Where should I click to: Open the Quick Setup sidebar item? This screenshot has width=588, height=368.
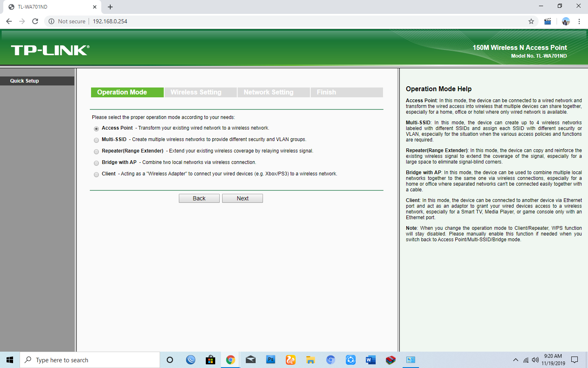click(37, 81)
